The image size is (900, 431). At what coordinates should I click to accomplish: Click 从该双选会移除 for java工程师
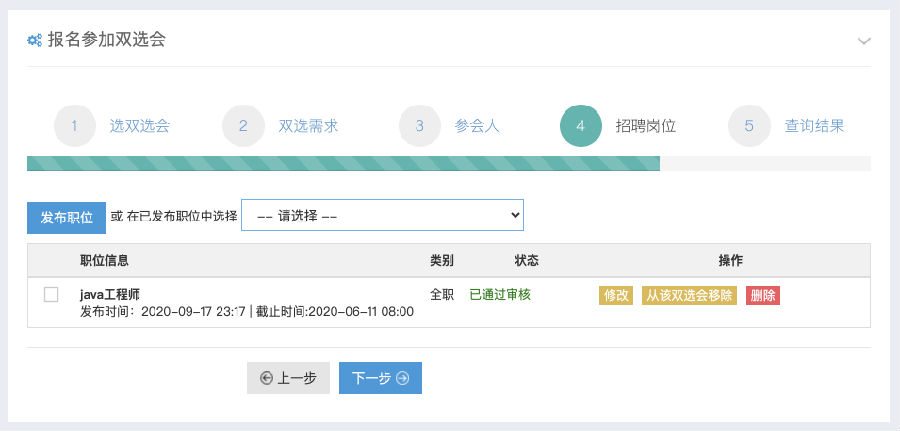pos(689,296)
